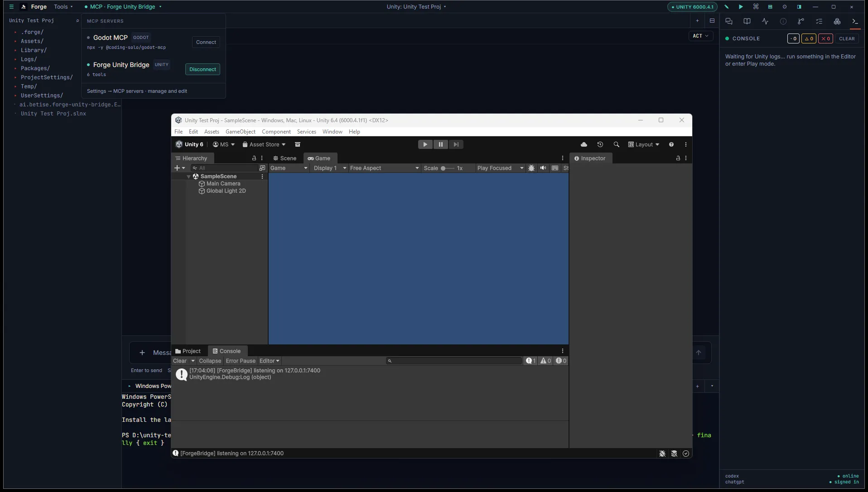Open Forge hamburger menu icon
This screenshot has width=868, height=492.
pyautogui.click(x=11, y=7)
